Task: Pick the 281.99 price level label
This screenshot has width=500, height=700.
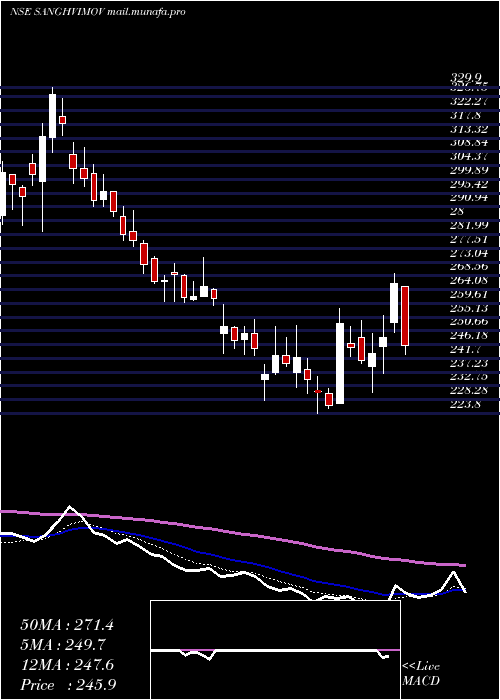Action: 469,225
